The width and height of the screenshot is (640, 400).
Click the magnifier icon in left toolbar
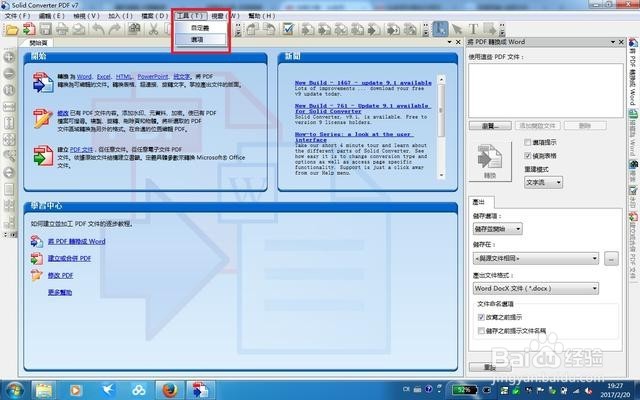coord(9,156)
